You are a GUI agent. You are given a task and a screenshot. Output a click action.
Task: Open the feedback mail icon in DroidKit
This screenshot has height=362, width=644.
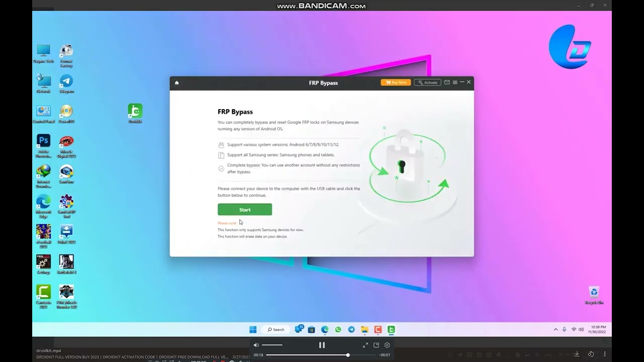click(x=447, y=82)
